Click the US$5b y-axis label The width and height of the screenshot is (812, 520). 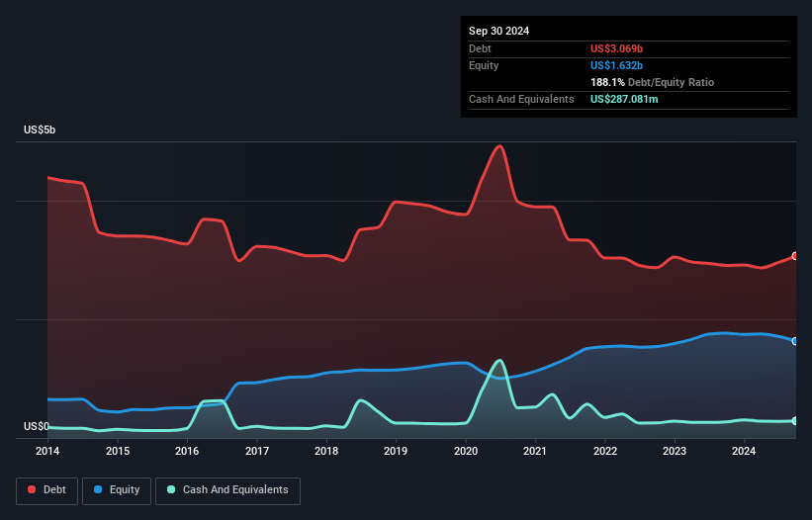[x=40, y=130]
